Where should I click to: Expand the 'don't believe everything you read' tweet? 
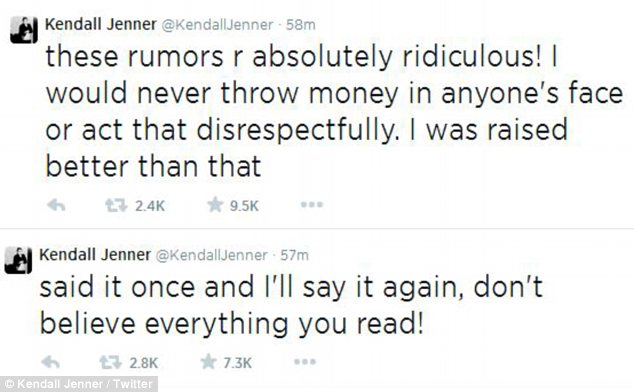pyautogui.click(x=291, y=305)
